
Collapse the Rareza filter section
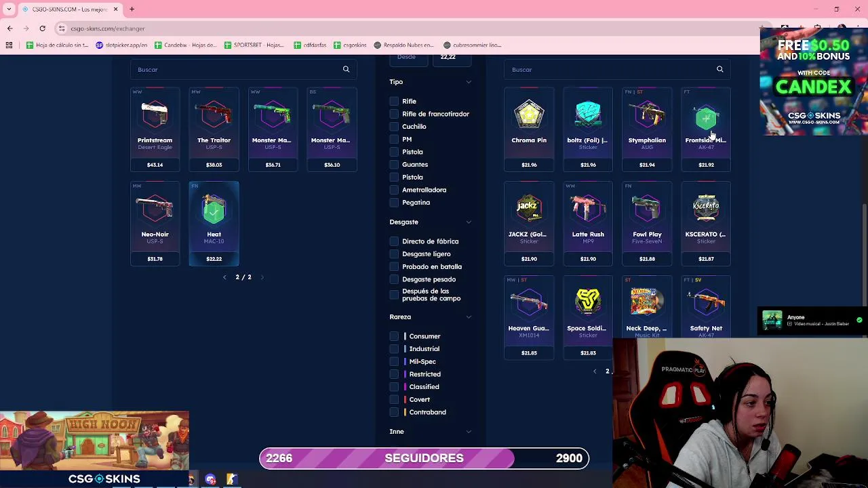pos(469,317)
